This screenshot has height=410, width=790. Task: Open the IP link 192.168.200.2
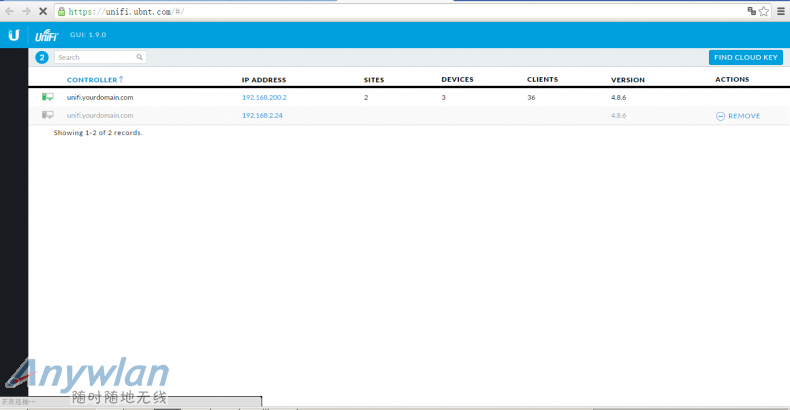pos(264,97)
